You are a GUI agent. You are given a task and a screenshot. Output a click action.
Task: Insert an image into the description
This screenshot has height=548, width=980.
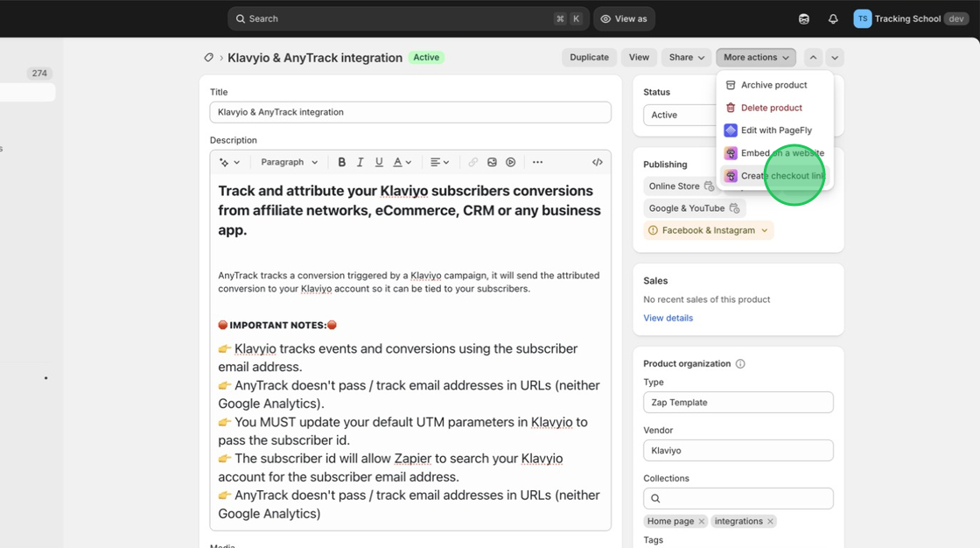[493, 162]
